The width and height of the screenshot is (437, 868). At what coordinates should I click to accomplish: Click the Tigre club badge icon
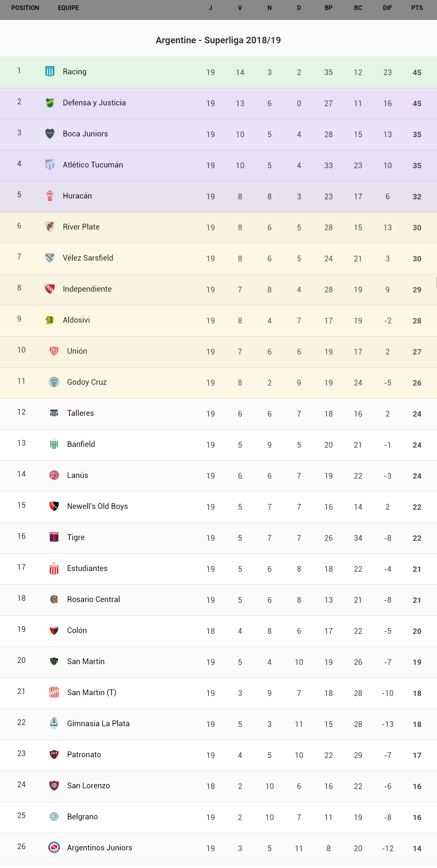pyautogui.click(x=54, y=537)
